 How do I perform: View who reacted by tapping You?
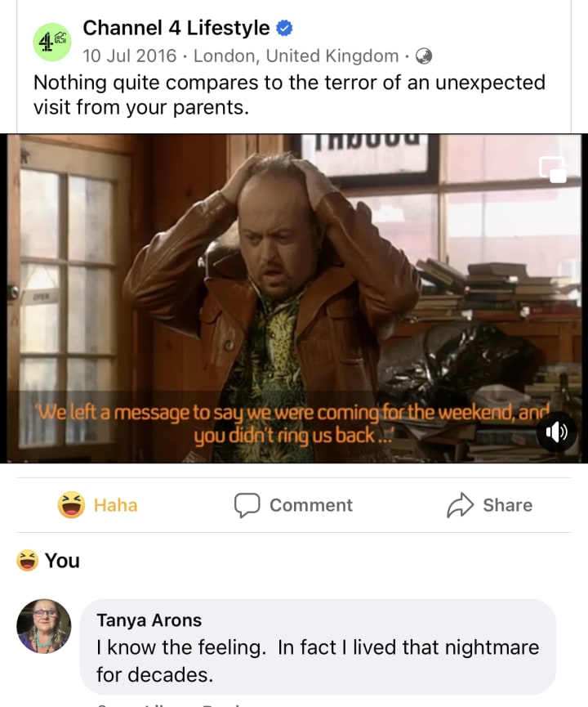click(62, 561)
